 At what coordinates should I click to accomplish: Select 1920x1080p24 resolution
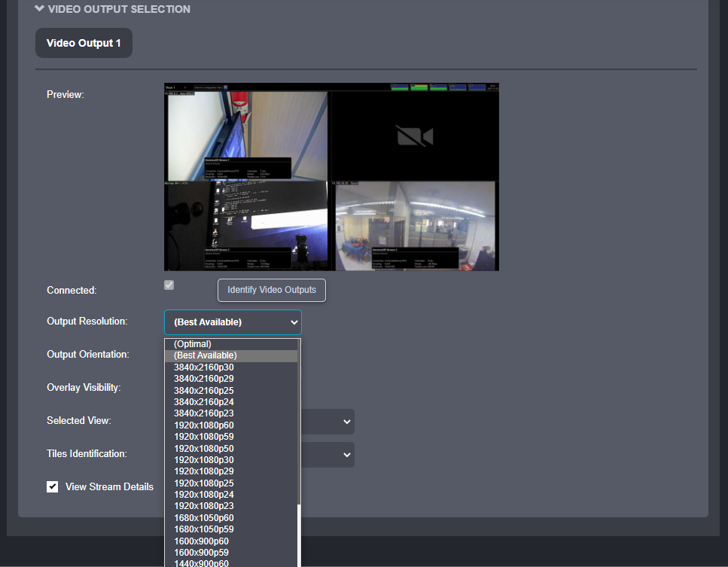click(x=231, y=495)
